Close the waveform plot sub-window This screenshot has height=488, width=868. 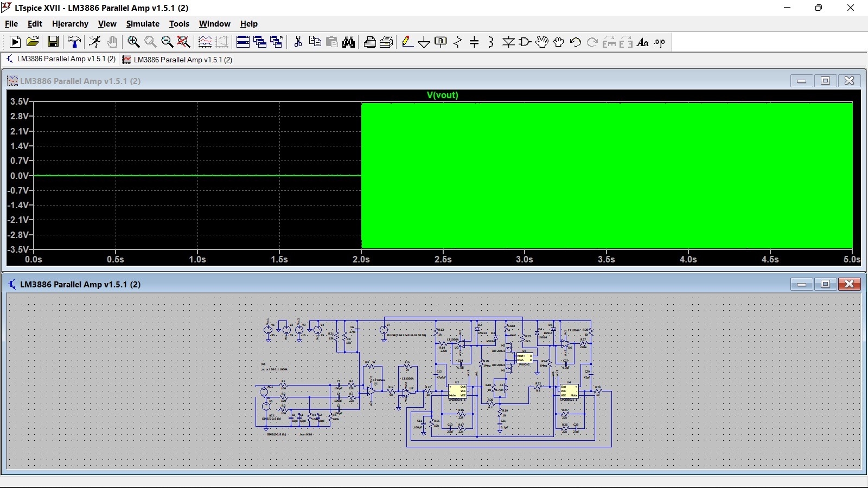pyautogui.click(x=850, y=81)
